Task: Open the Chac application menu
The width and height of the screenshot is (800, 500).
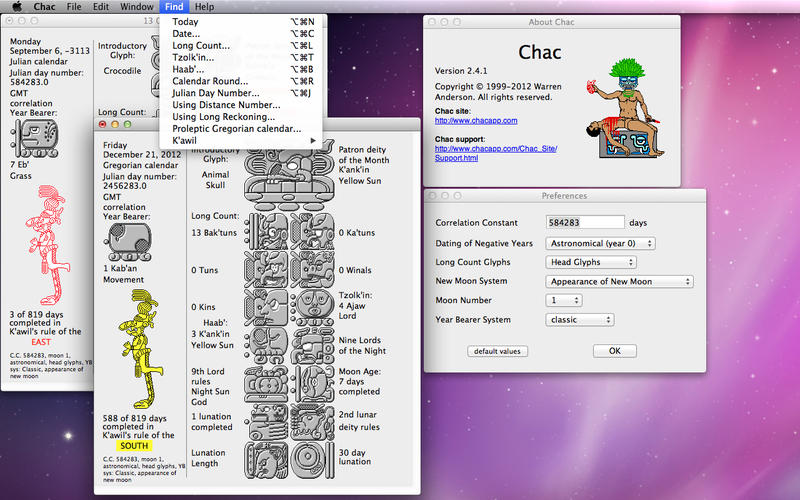Action: [x=44, y=7]
